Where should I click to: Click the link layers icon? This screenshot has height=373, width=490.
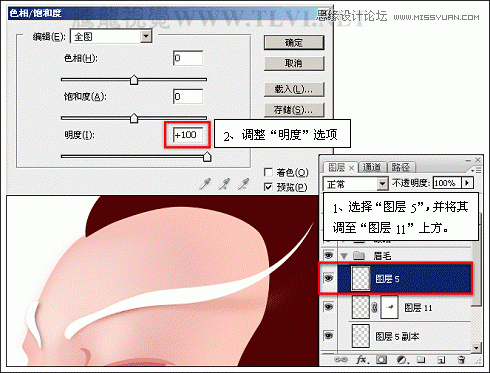[341, 360]
